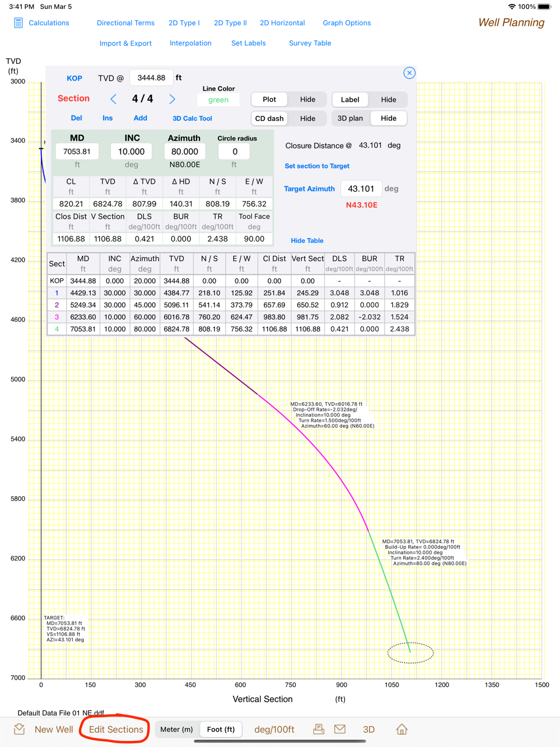
Task: Click the Tool Face value 90.00
Action: click(x=254, y=239)
